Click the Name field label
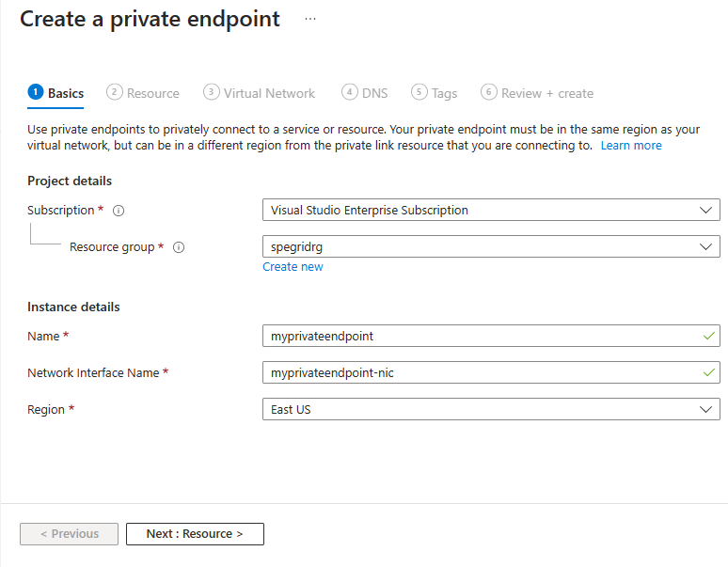This screenshot has width=728, height=567. point(43,337)
